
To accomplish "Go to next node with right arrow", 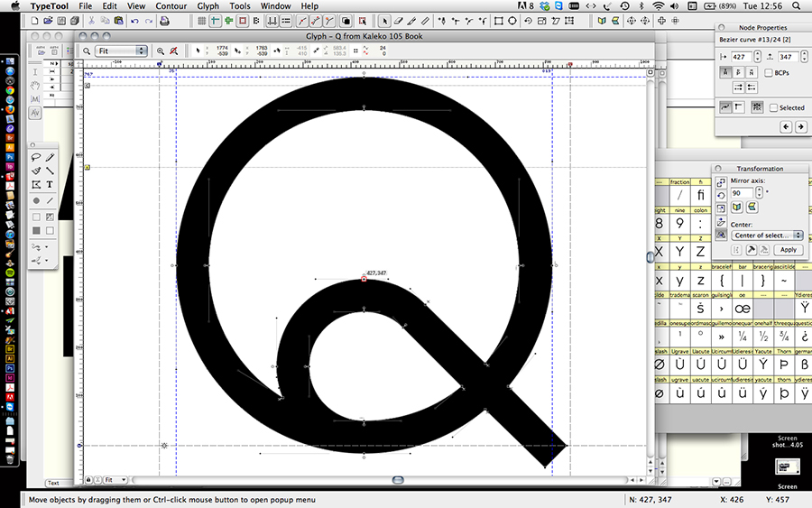I will coord(800,126).
